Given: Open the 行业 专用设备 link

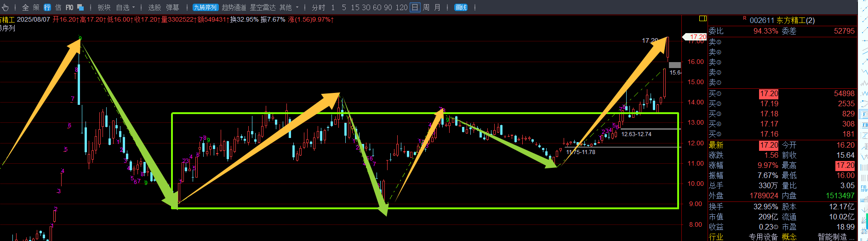Looking at the screenshot, I should pyautogui.click(x=763, y=237).
